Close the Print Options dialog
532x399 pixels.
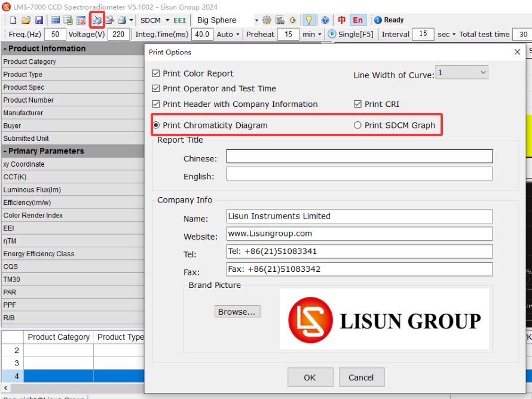(517, 52)
